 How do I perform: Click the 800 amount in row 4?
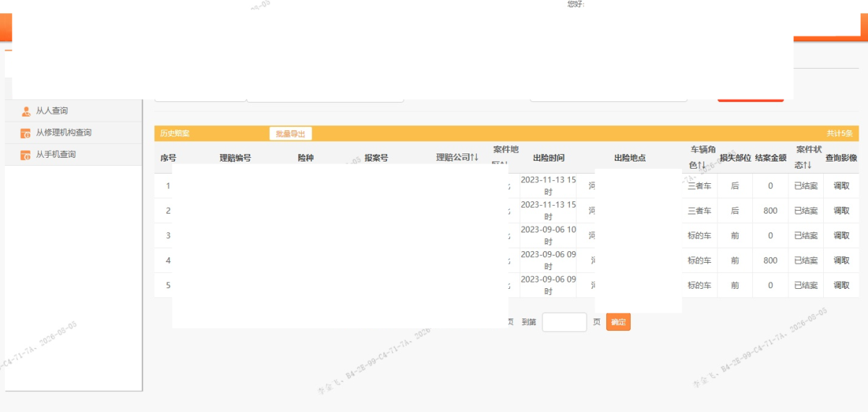[x=770, y=260]
